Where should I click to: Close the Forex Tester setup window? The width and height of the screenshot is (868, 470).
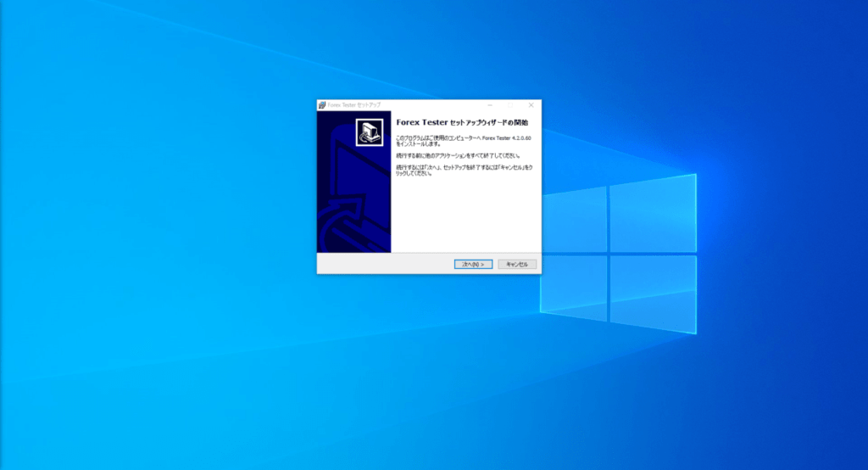coord(531,104)
